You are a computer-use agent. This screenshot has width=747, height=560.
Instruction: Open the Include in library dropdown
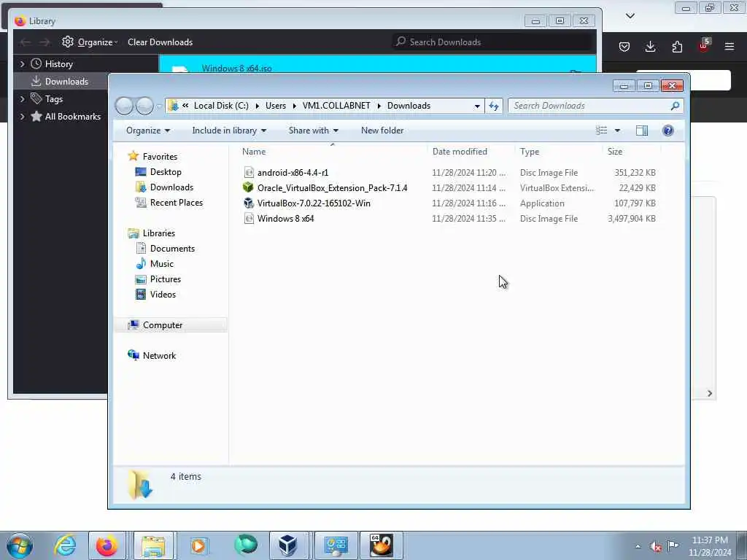[x=229, y=131]
